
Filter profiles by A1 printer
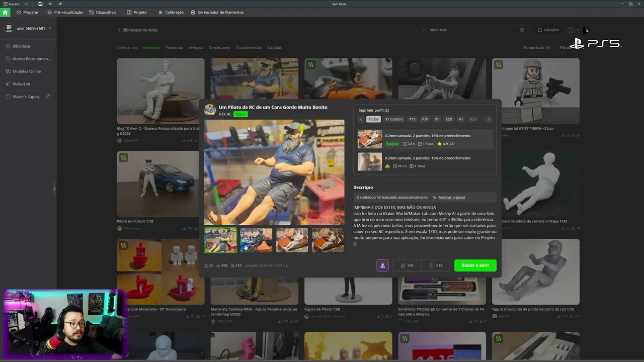[461, 119]
